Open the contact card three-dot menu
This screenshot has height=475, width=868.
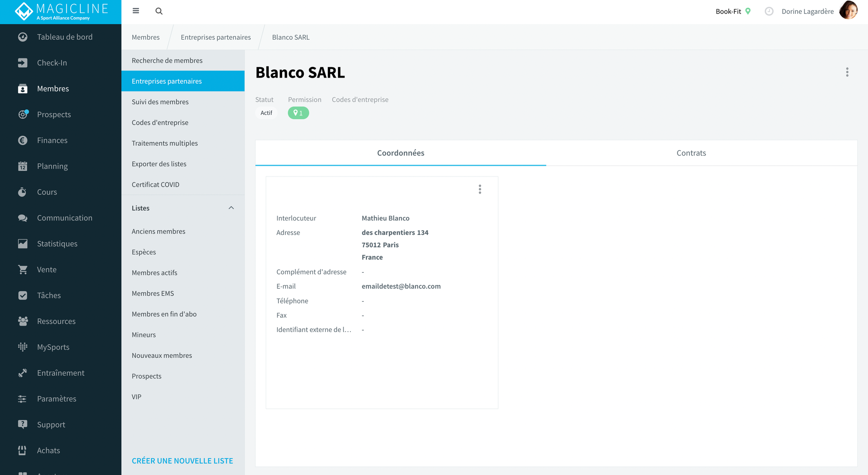point(480,190)
